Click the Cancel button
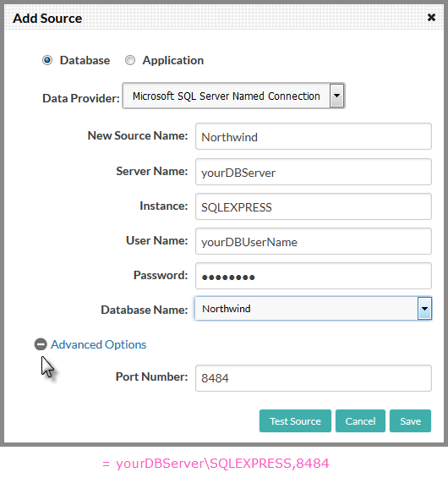Viewport: 448px width, 489px height. [360, 421]
